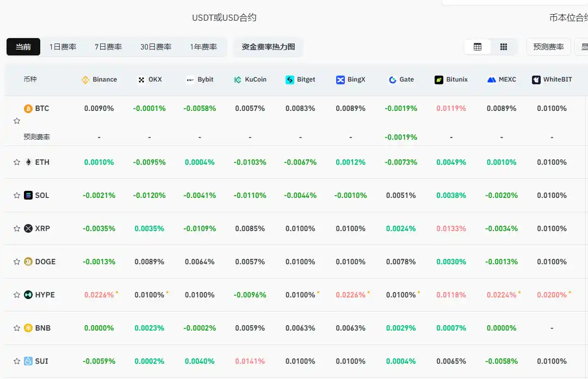Open the DOGE coin row link
588x379 pixels.
click(x=45, y=262)
